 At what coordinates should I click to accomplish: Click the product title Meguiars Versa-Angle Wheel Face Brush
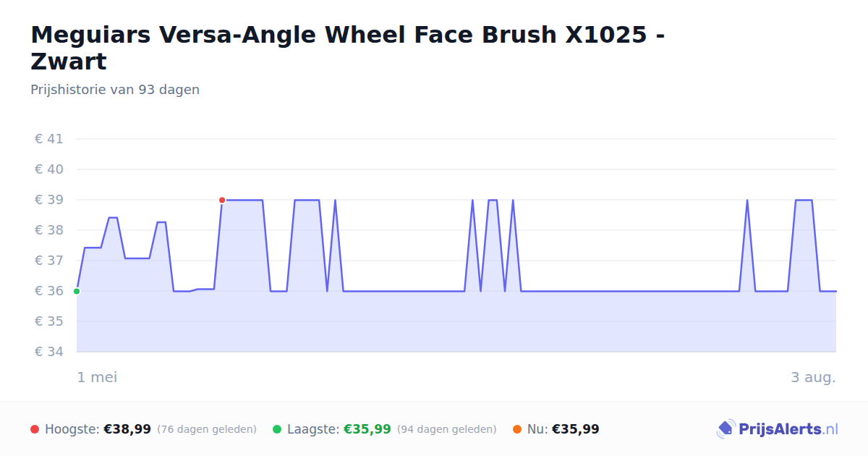pyautogui.click(x=348, y=48)
